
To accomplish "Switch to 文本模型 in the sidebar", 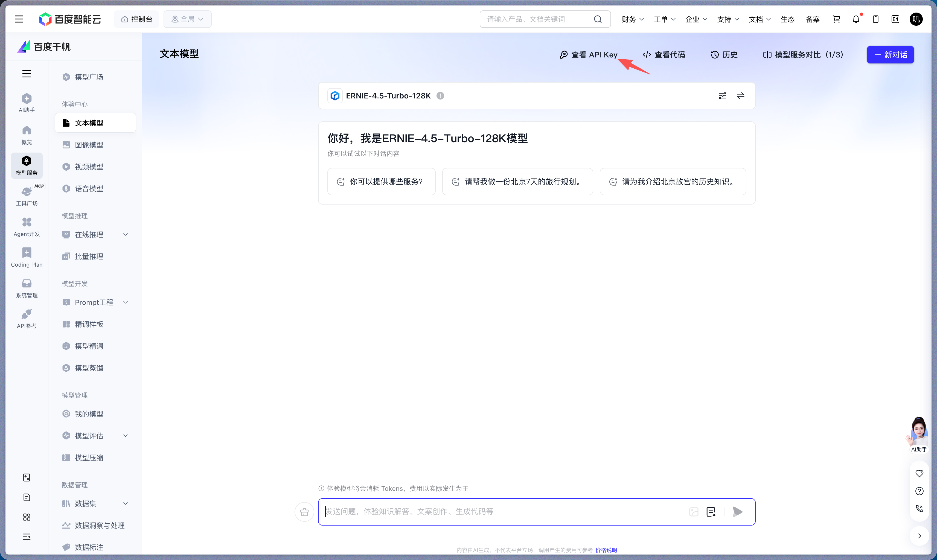I will (x=89, y=123).
